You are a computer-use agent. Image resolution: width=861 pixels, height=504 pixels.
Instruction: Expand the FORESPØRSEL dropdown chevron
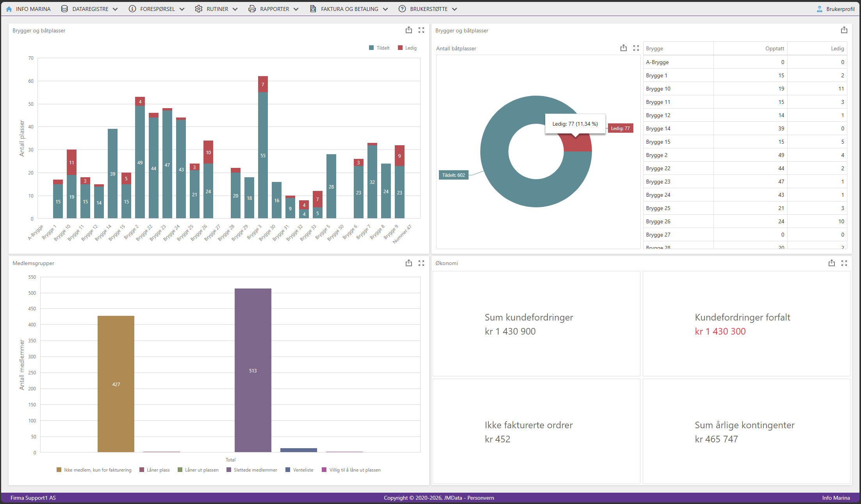[182, 9]
